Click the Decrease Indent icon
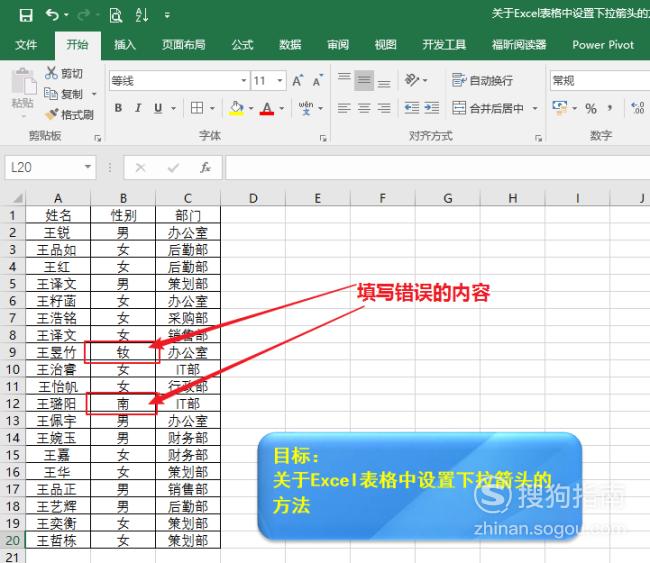 click(x=412, y=108)
